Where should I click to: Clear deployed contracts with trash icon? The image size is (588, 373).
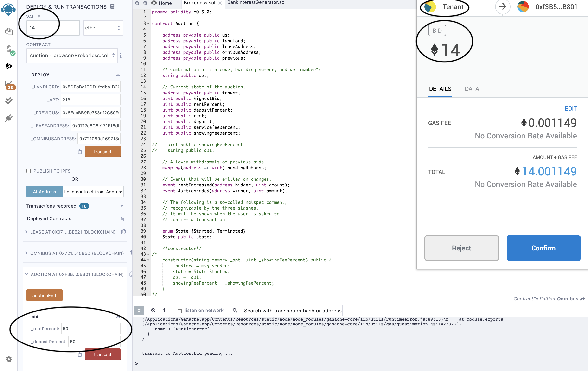tap(122, 219)
